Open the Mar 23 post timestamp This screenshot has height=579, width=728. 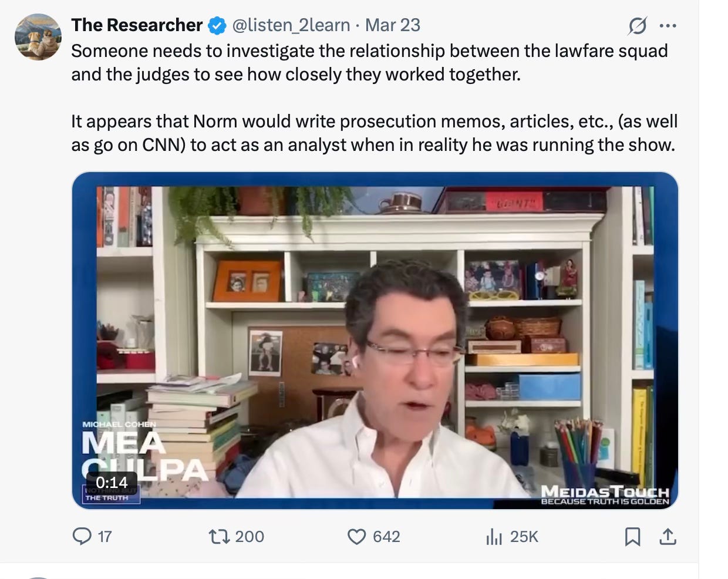coord(392,25)
